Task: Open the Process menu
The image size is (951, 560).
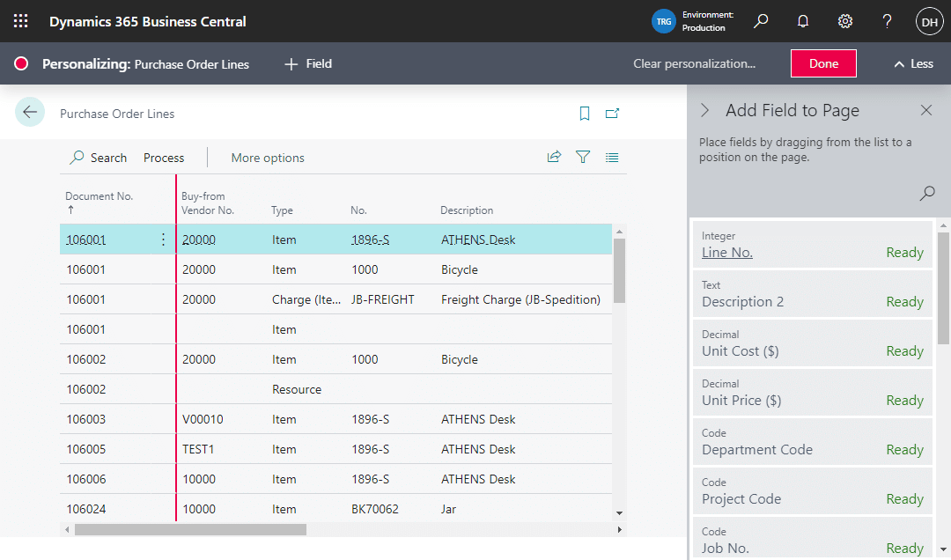Action: [x=164, y=158]
